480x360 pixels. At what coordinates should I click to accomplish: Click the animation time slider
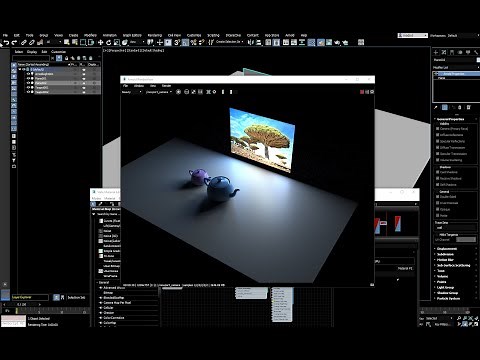(x=22, y=305)
